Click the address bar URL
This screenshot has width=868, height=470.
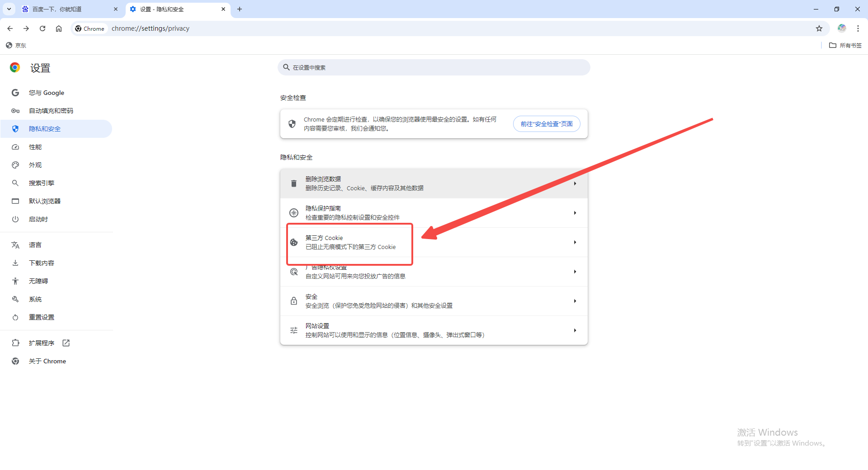[151, 28]
